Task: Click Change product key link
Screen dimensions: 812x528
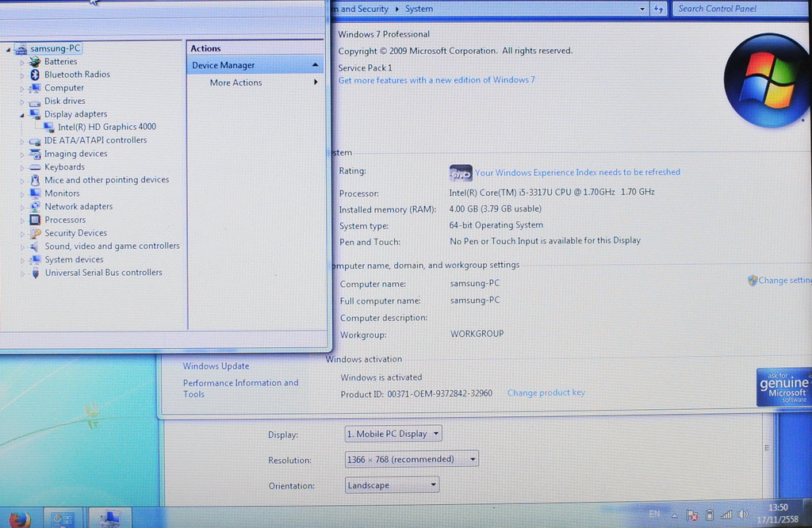Action: click(546, 393)
